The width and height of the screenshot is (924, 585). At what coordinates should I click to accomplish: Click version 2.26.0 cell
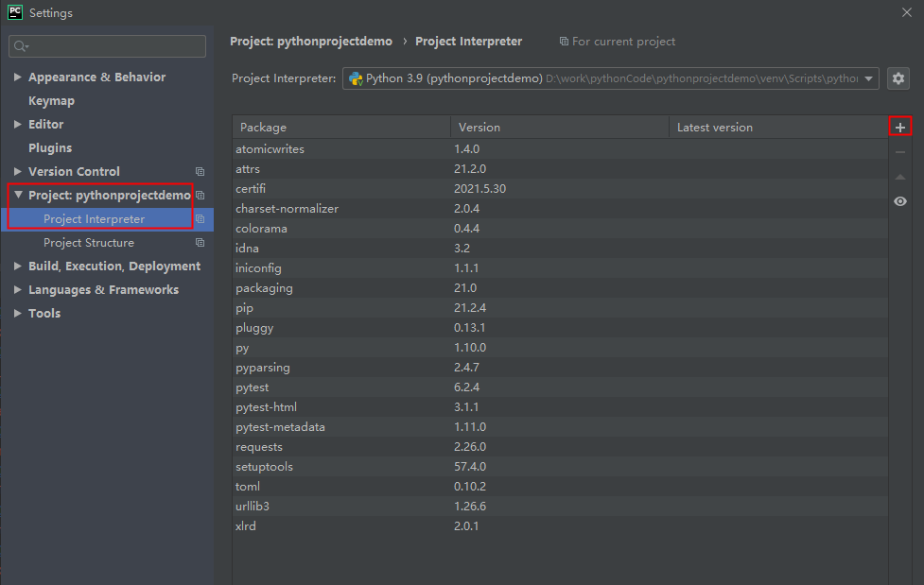click(x=470, y=447)
